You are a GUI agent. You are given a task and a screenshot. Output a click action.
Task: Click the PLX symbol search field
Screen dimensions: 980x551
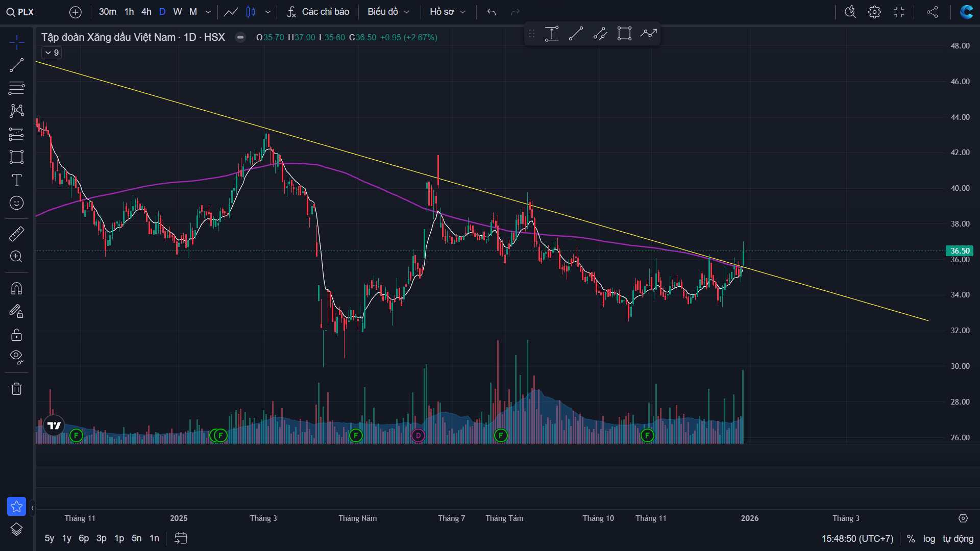[26, 12]
